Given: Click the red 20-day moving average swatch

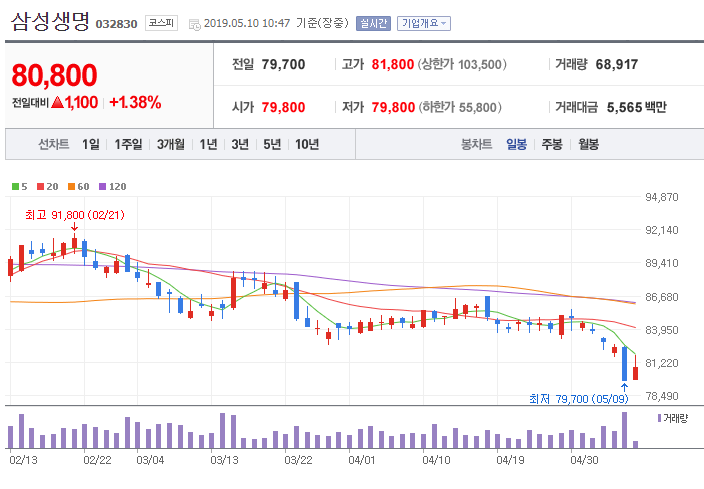Looking at the screenshot, I should click(x=40, y=186).
